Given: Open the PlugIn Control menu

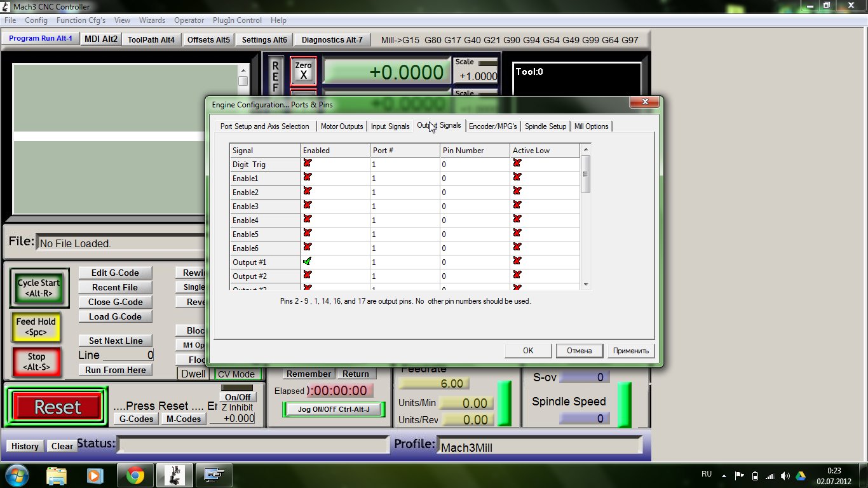Looking at the screenshot, I should 237,20.
